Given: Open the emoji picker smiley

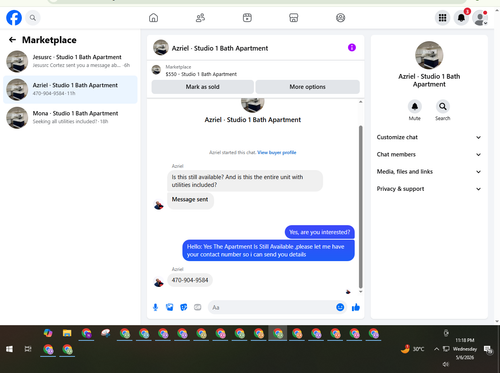Looking at the screenshot, I should [x=340, y=307].
